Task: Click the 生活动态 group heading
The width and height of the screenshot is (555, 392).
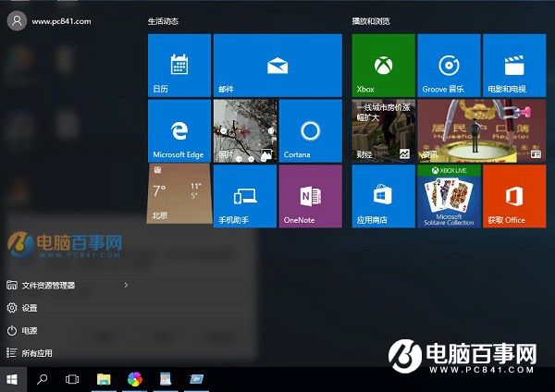Action: click(x=163, y=21)
